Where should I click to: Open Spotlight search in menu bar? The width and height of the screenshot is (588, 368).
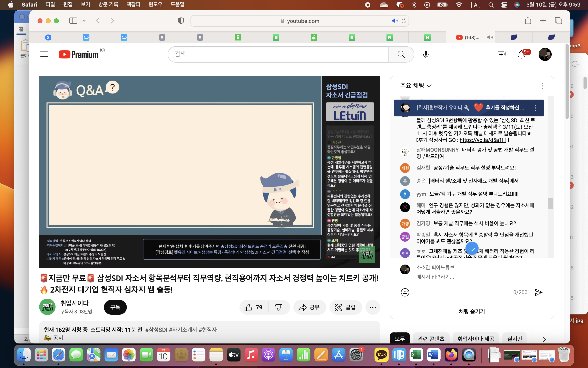point(491,5)
